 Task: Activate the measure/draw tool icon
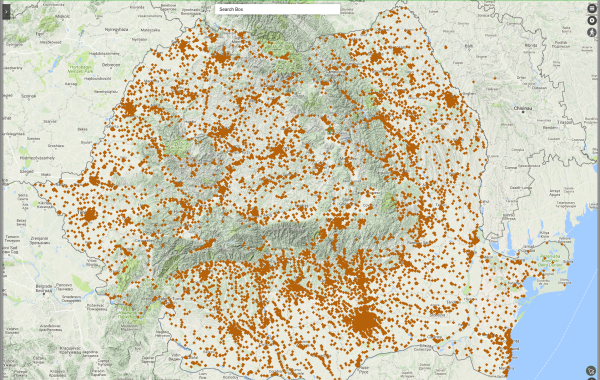coord(591,370)
